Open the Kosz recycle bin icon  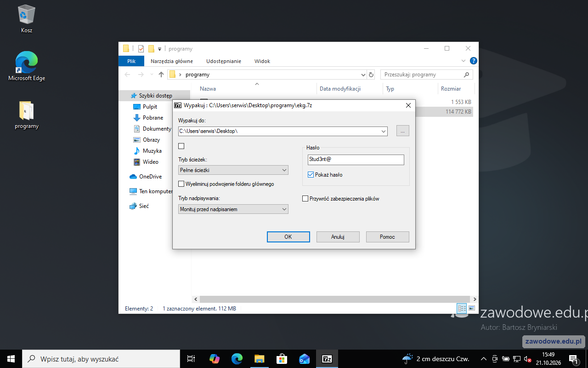coord(27,19)
